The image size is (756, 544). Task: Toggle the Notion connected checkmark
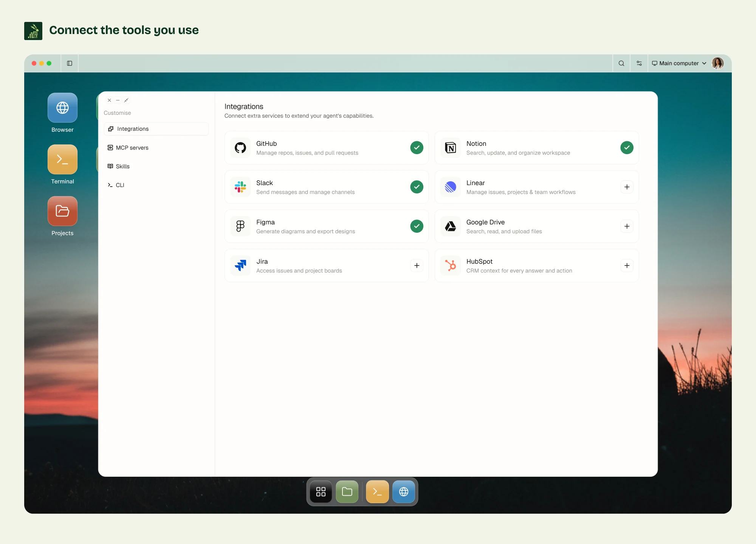[x=627, y=148]
